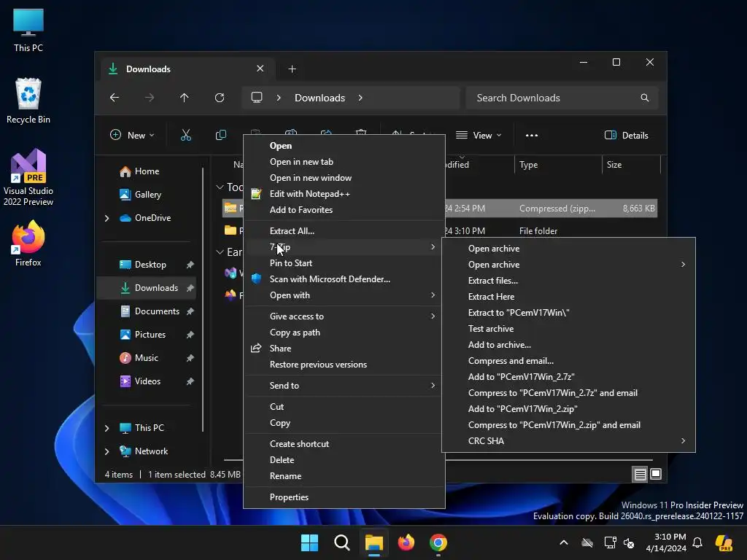The width and height of the screenshot is (747, 560).
Task: Open the CRC SHA submenu
Action: 568,441
